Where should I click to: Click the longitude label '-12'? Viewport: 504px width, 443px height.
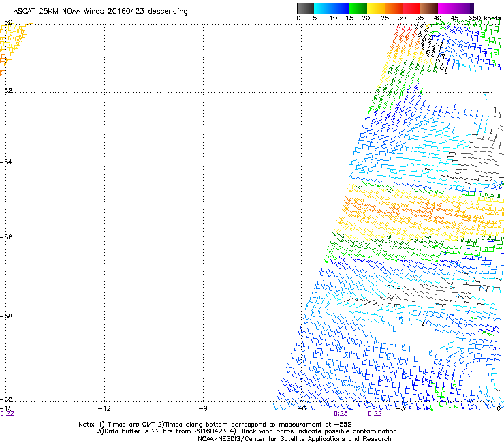pos(104,408)
